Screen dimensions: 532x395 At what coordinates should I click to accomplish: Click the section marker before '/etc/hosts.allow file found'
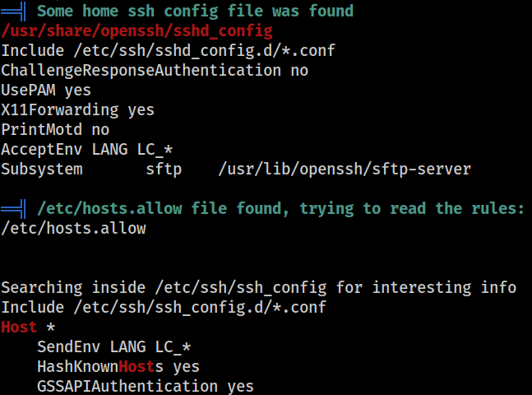point(14,208)
